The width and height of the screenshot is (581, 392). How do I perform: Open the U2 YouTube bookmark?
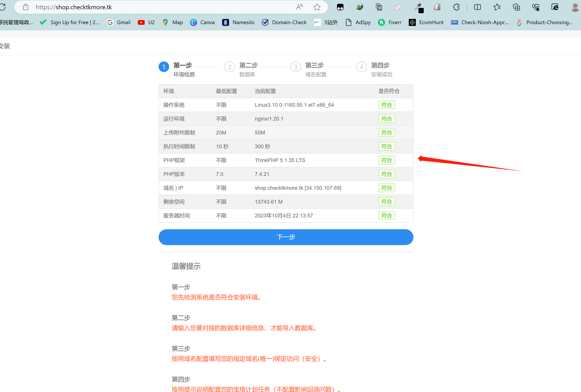pyautogui.click(x=146, y=22)
